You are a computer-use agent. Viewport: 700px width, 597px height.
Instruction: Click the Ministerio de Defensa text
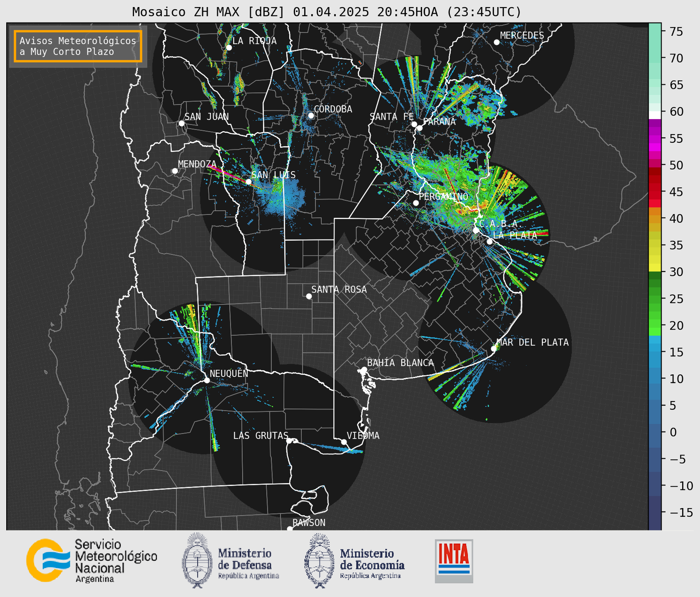coord(249,564)
